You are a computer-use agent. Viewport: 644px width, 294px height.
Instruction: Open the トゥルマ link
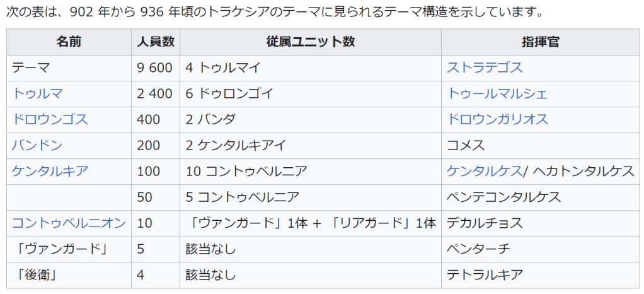pyautogui.click(x=37, y=94)
